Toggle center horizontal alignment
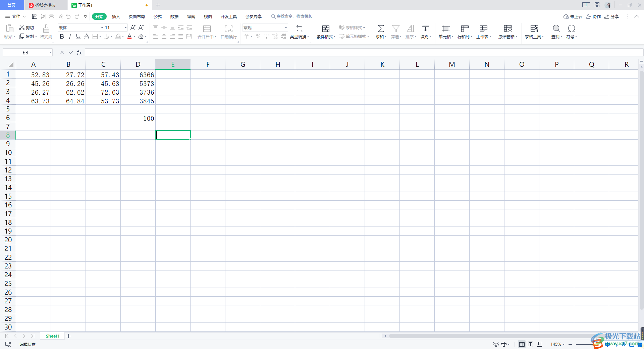 (x=164, y=36)
